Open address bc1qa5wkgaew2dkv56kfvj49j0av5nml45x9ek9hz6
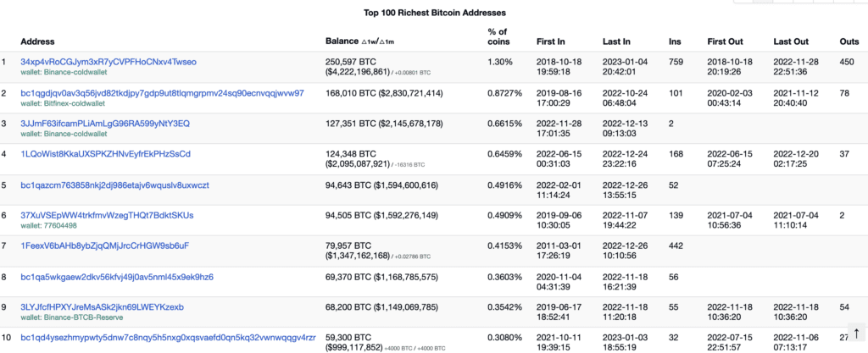This screenshot has height=353, width=868. click(x=117, y=277)
